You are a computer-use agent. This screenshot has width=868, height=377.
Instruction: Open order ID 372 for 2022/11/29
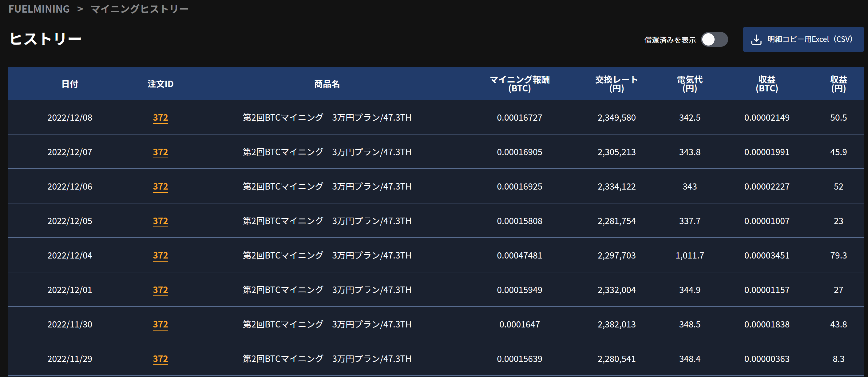pyautogui.click(x=161, y=359)
